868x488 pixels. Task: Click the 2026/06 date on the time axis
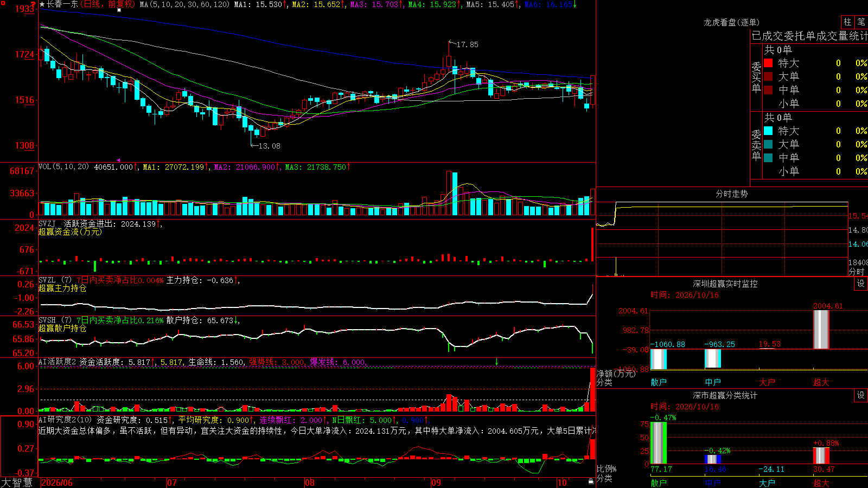(57, 483)
